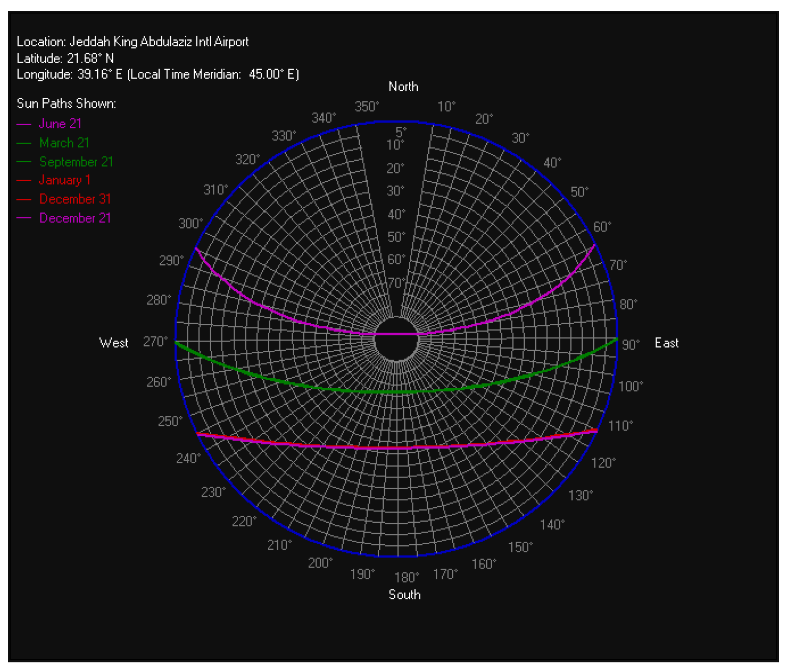Select the January 1 legend entry
This screenshot has height=672, width=787.
pyautogui.click(x=65, y=180)
